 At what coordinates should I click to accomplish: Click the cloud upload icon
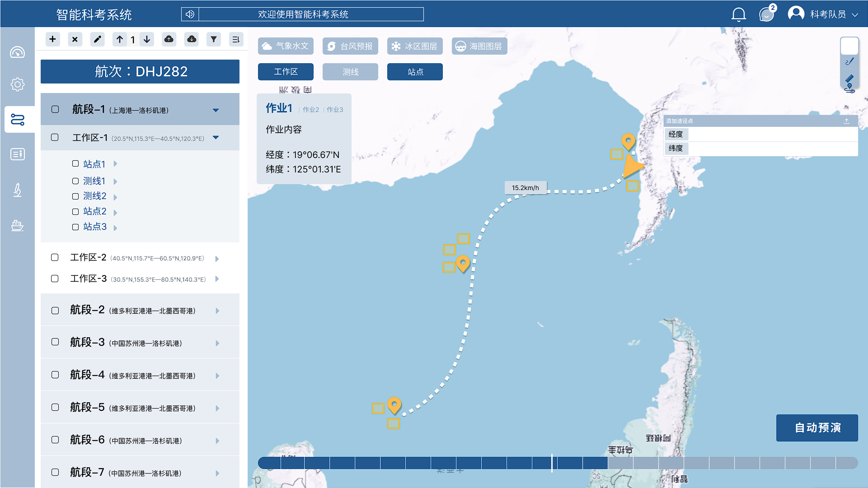[169, 39]
